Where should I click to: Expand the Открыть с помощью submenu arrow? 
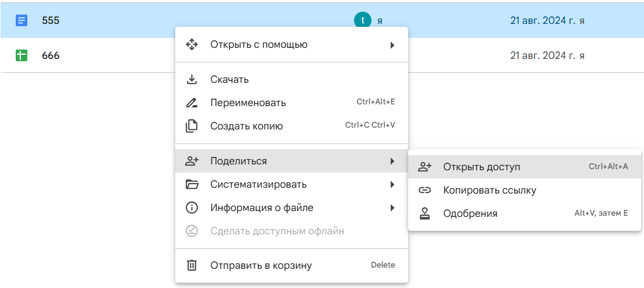[x=392, y=45]
